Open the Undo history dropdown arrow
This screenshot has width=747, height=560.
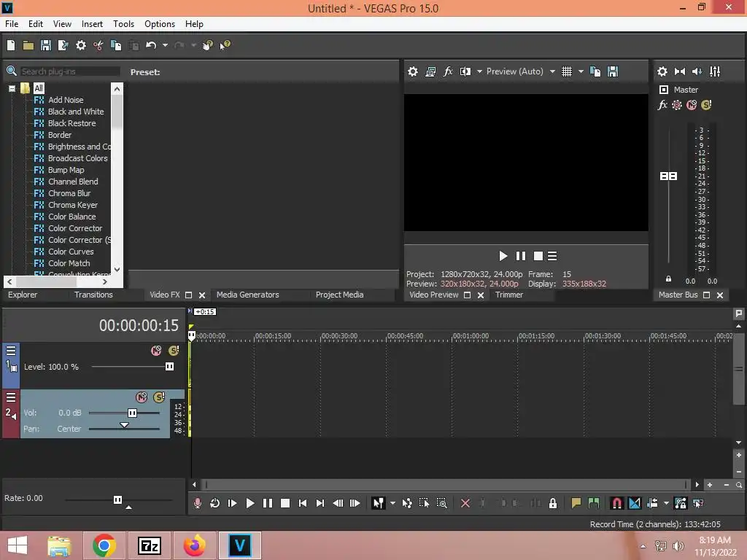point(165,45)
